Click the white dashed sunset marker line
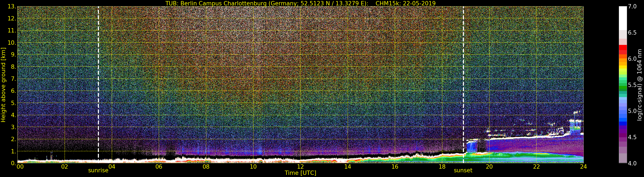Viewport: 644px width, 177px height. pos(463,83)
